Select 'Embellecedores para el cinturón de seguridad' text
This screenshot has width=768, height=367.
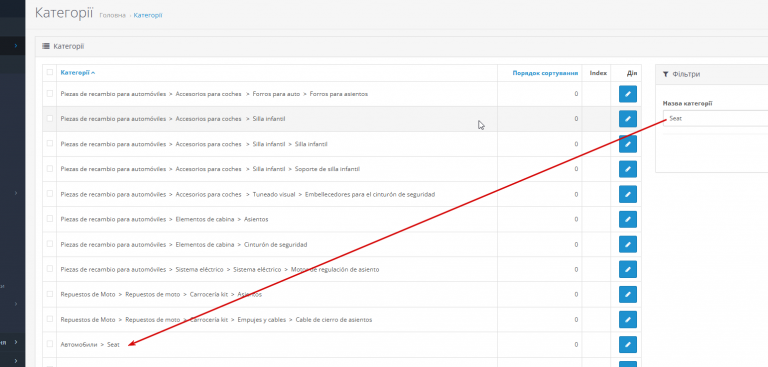tap(370, 195)
